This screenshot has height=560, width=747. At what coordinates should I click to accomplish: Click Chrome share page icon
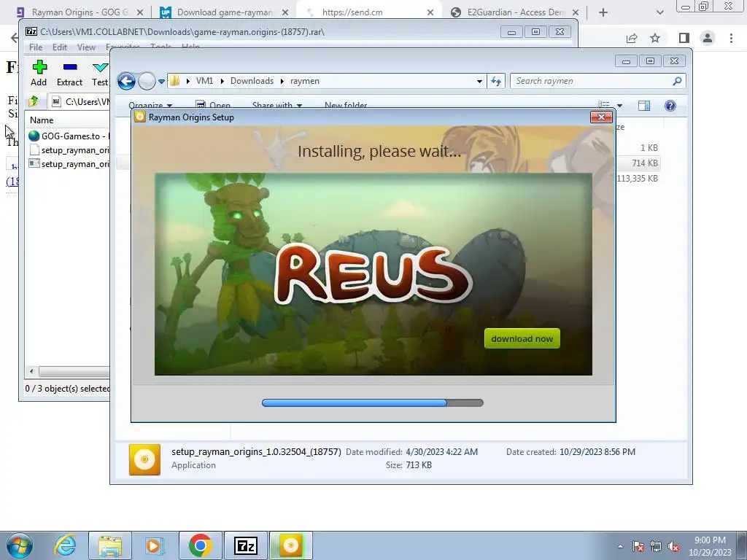click(x=632, y=38)
